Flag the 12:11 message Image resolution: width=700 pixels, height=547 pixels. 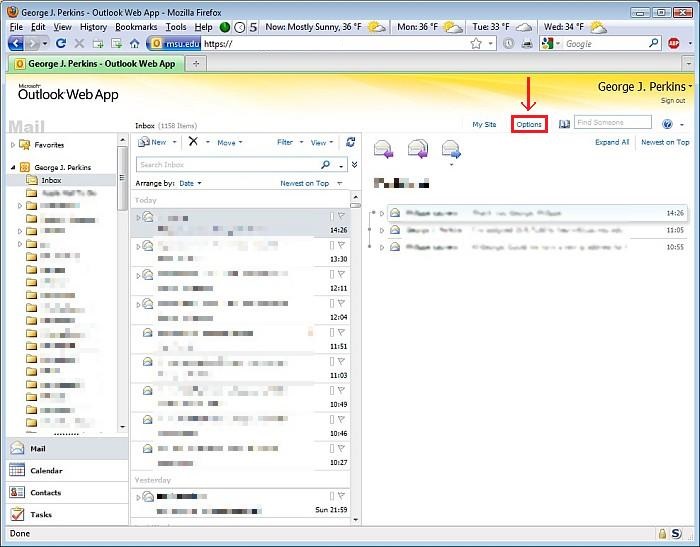(x=342, y=274)
